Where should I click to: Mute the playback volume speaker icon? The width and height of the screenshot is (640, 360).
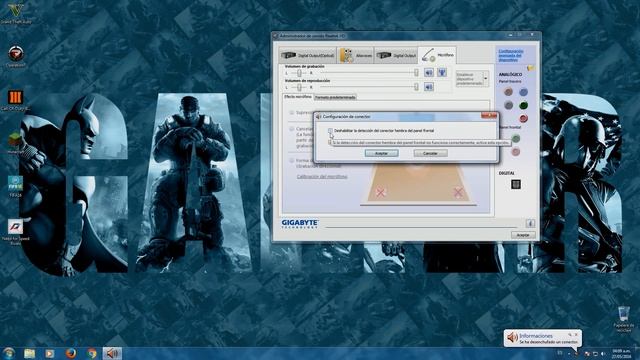click(429, 87)
